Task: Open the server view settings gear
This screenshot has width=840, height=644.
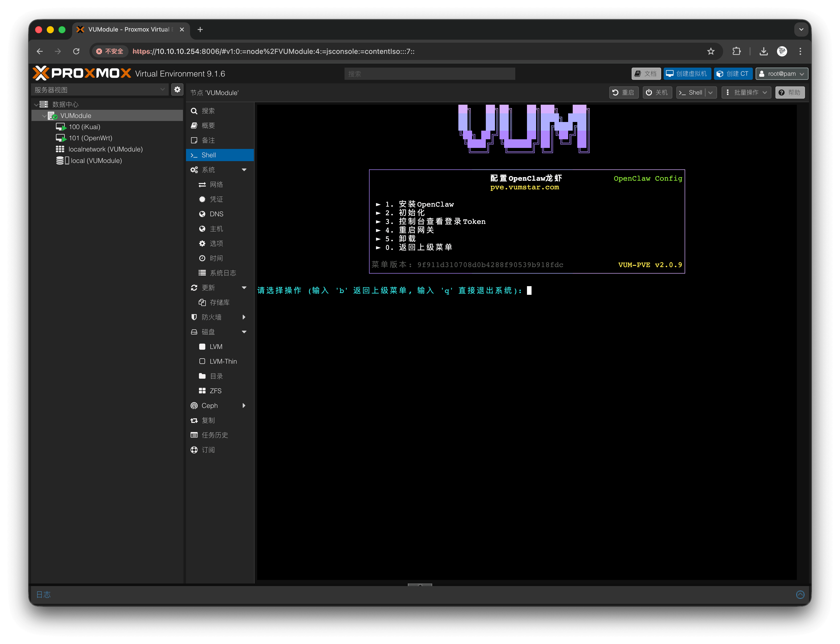Action: [x=177, y=90]
